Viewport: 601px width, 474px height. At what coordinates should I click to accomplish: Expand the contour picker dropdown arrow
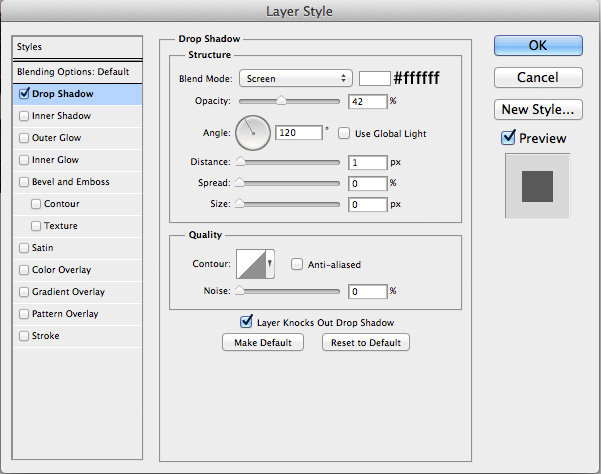(x=270, y=264)
